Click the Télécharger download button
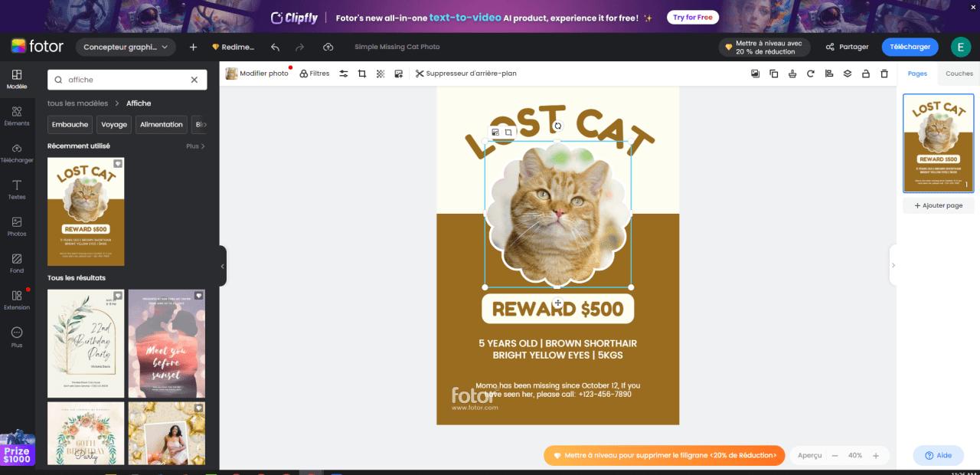The height and width of the screenshot is (475, 980). pyautogui.click(x=910, y=47)
